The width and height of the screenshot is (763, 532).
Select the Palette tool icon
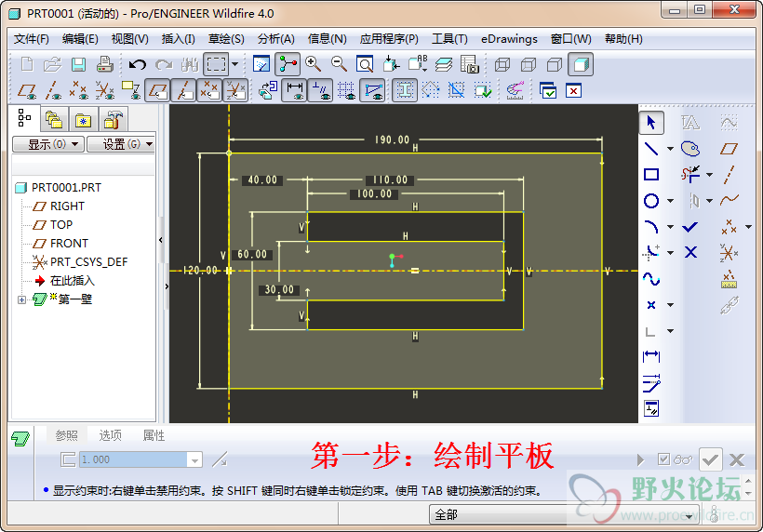[x=690, y=148]
